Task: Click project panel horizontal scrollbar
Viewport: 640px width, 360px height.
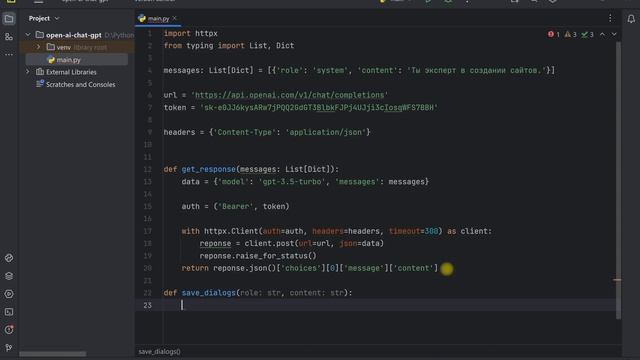Action: click(53, 354)
